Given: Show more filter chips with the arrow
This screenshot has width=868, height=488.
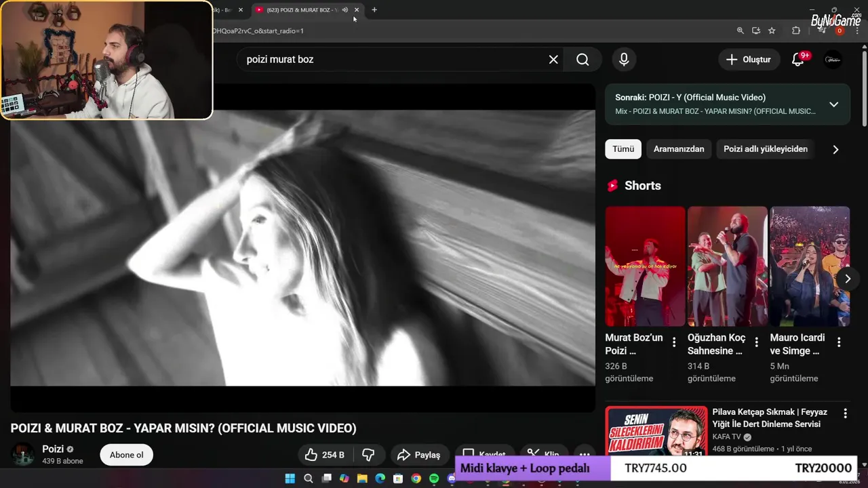Looking at the screenshot, I should pos(835,150).
